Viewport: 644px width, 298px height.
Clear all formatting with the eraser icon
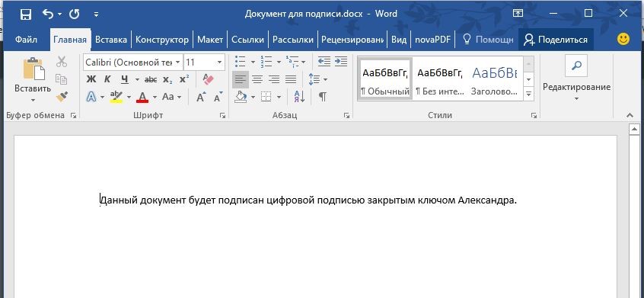pyautogui.click(x=209, y=79)
